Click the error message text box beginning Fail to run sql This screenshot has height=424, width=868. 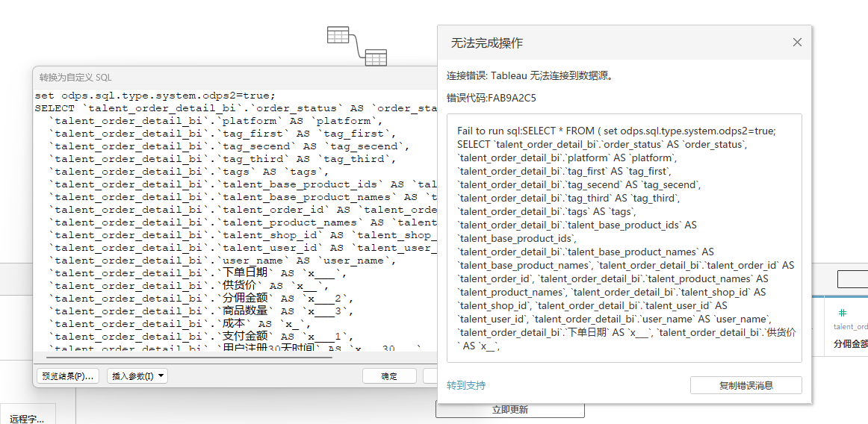tap(624, 238)
